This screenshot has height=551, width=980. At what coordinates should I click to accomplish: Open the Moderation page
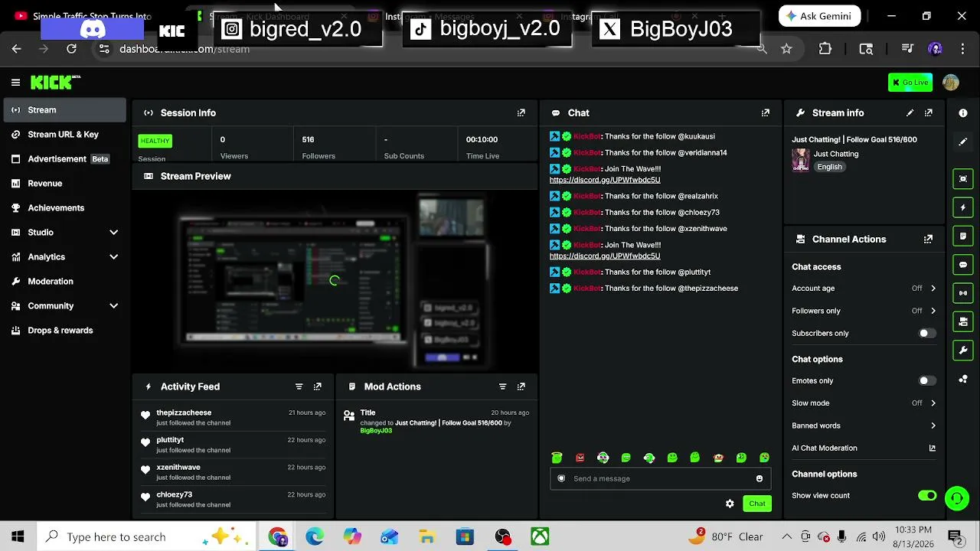(64, 282)
